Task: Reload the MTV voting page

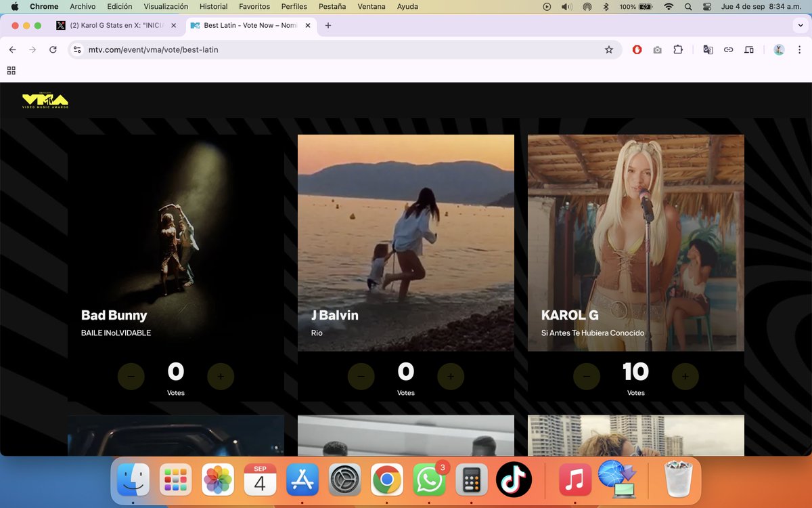Action: (53, 49)
